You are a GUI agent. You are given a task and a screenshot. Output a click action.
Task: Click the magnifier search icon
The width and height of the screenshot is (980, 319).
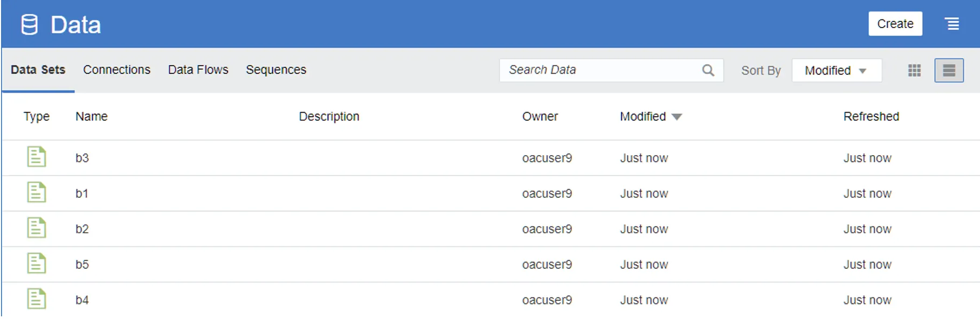708,71
